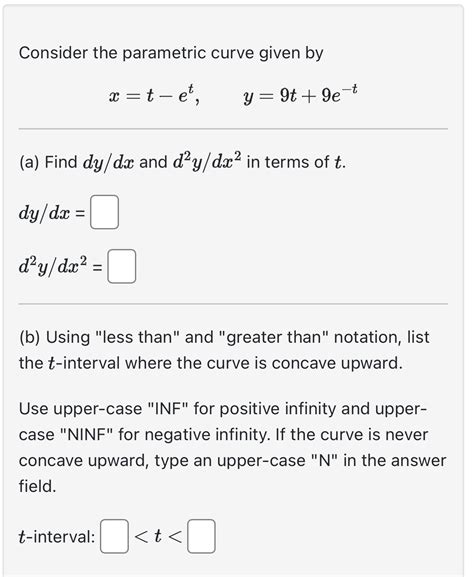Click the 't-interval:' label
This screenshot has height=577, width=474.
click(x=57, y=537)
